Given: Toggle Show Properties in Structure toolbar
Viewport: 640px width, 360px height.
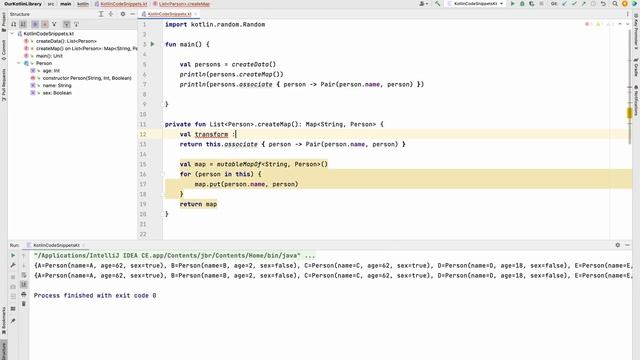Looking at the screenshot, I should point(35,24).
